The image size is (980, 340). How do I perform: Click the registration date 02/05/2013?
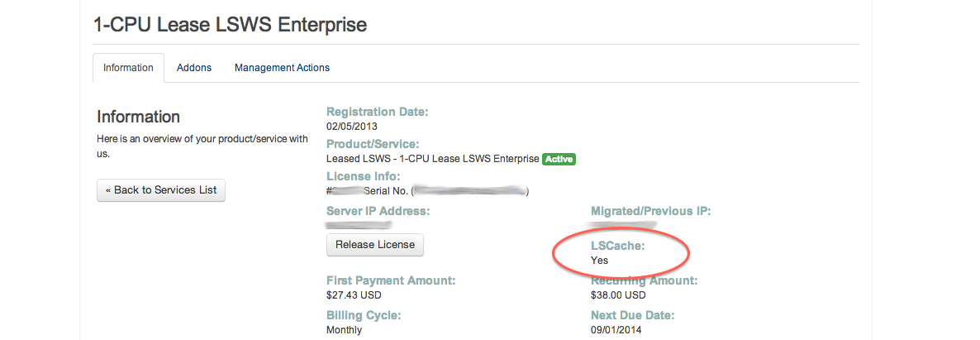pyautogui.click(x=352, y=126)
